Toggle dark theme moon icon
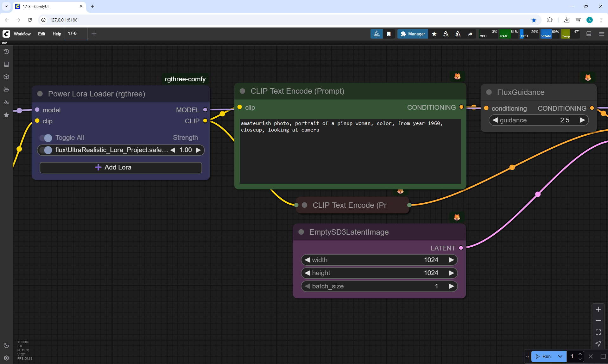 coord(6,345)
